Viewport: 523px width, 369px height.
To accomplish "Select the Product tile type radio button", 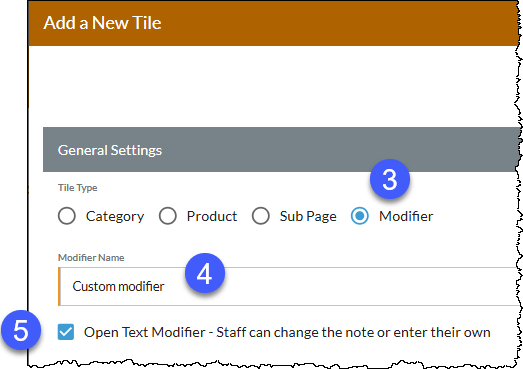I will coord(167,216).
